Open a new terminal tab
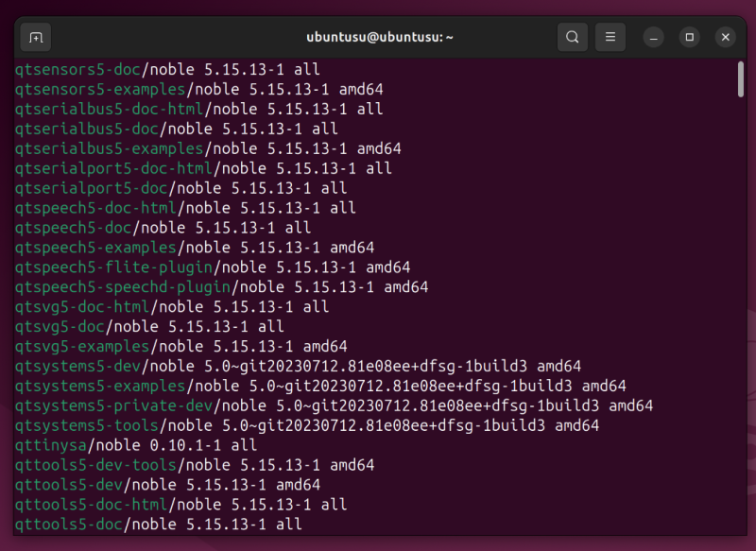Screen dimensions: 756x551 [36, 37]
